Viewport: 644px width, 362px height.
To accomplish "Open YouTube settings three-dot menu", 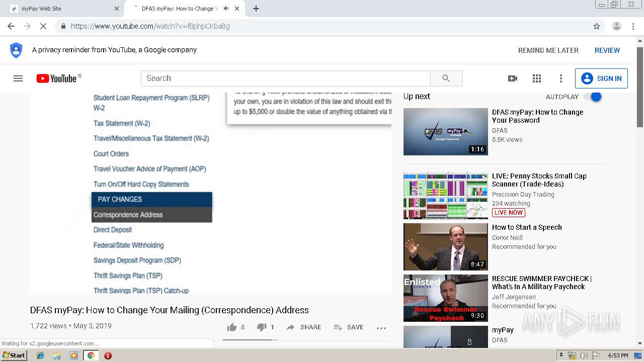I will click(561, 78).
